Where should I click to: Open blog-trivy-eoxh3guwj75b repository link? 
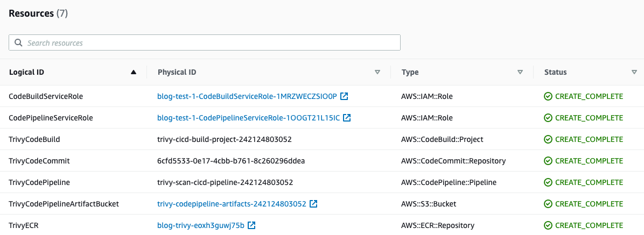(x=201, y=225)
